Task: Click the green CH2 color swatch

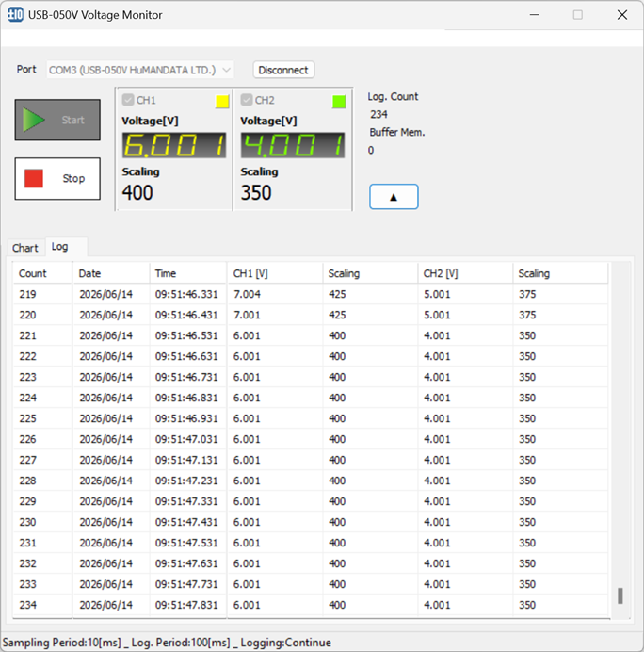Action: [339, 102]
